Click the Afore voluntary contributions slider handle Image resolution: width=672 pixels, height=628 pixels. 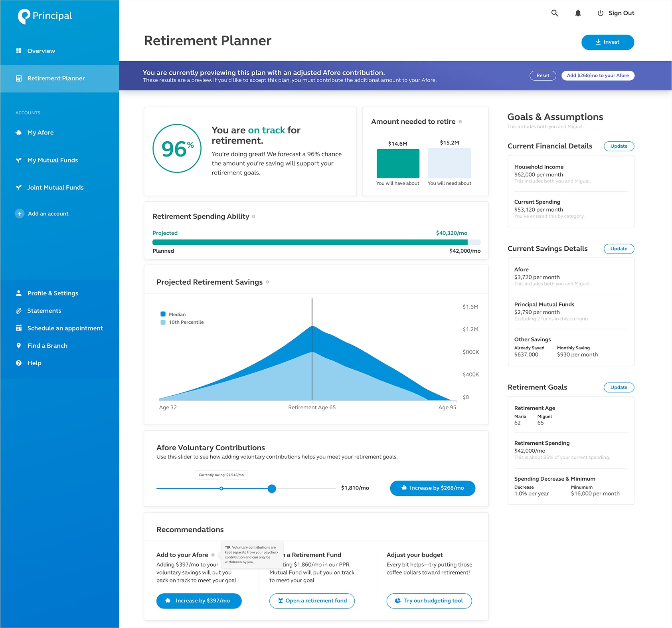(x=272, y=488)
